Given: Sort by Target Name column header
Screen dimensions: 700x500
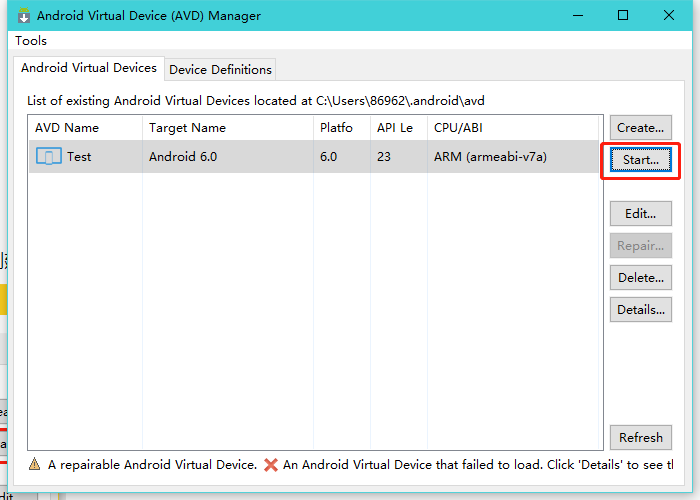Looking at the screenshot, I should [187, 128].
